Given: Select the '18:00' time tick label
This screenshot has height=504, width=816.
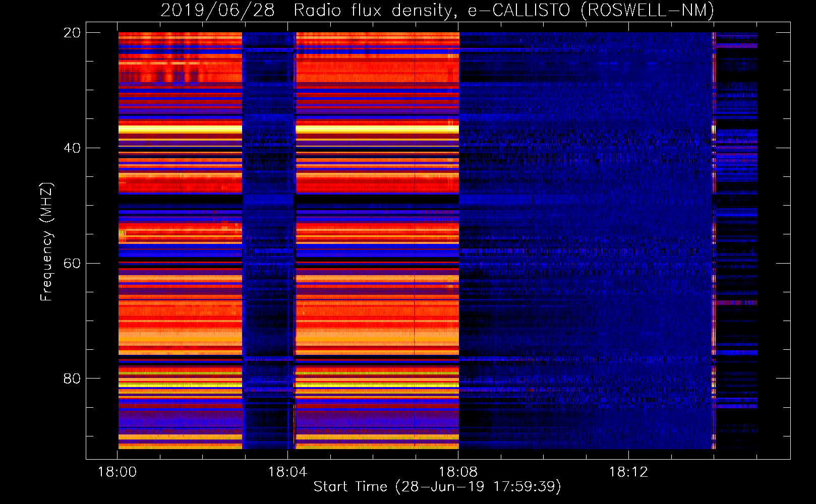Looking at the screenshot, I should coord(117,472).
